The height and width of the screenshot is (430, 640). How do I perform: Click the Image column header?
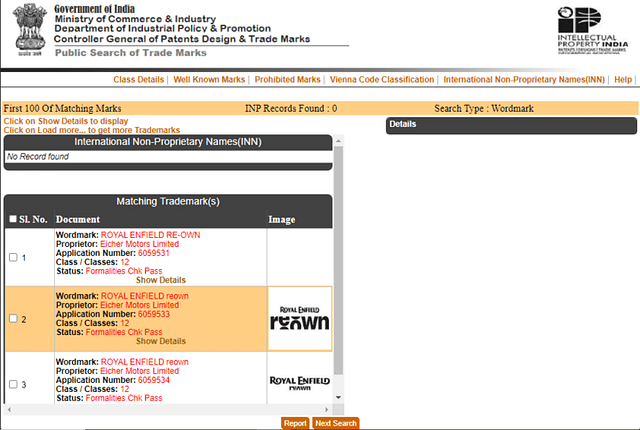282,219
